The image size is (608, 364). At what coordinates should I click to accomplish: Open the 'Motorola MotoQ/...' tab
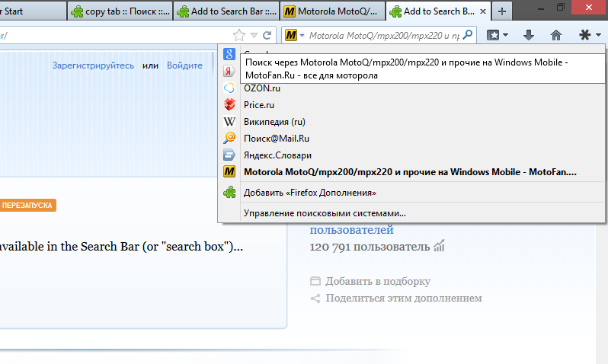(x=333, y=11)
